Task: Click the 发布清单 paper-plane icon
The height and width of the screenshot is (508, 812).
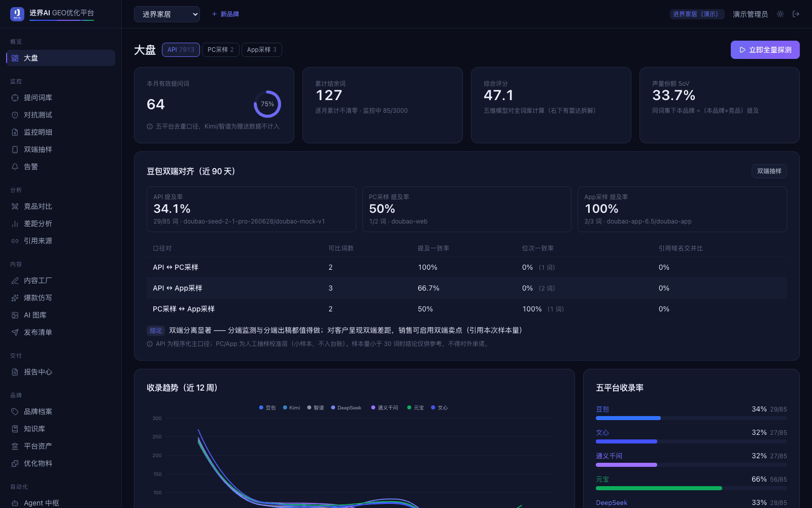Action: click(15, 332)
